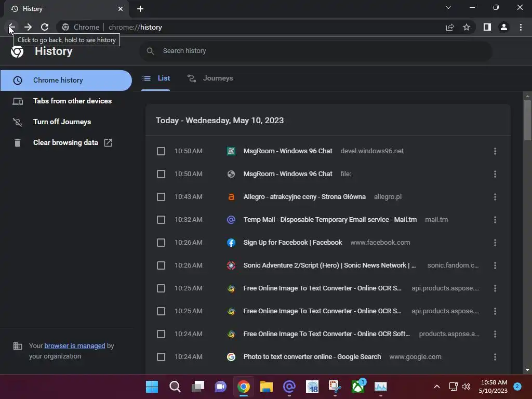
Task: Click the Search history field
Action: tap(315, 51)
